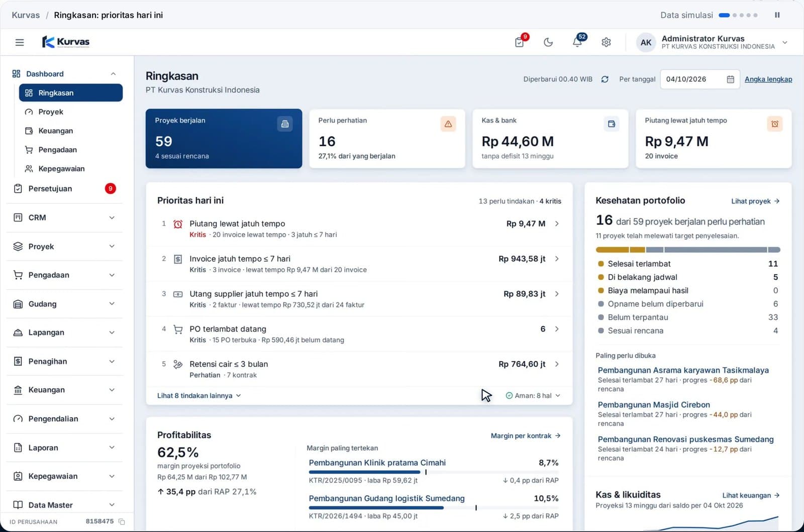Screen dimensions: 804x532
Task: Open settings gear icon in header
Action: tap(606, 42)
